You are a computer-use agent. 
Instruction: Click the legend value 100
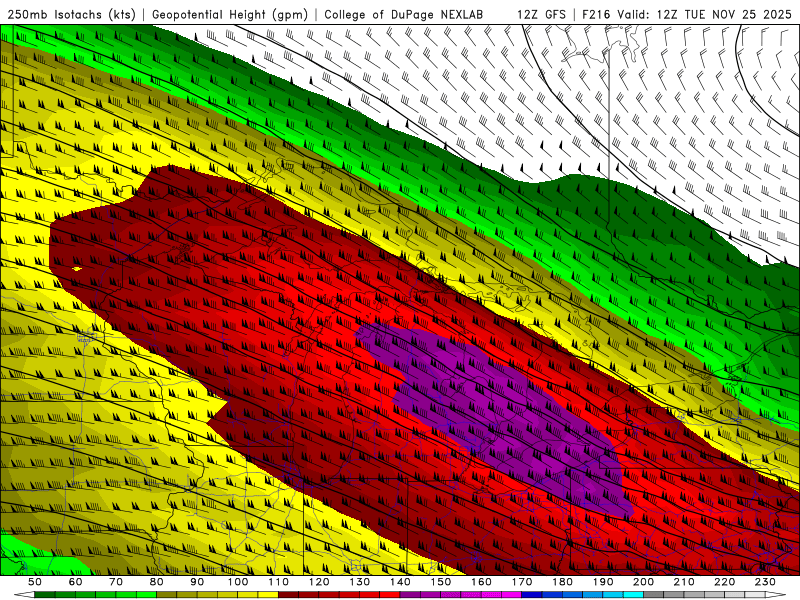(x=238, y=582)
